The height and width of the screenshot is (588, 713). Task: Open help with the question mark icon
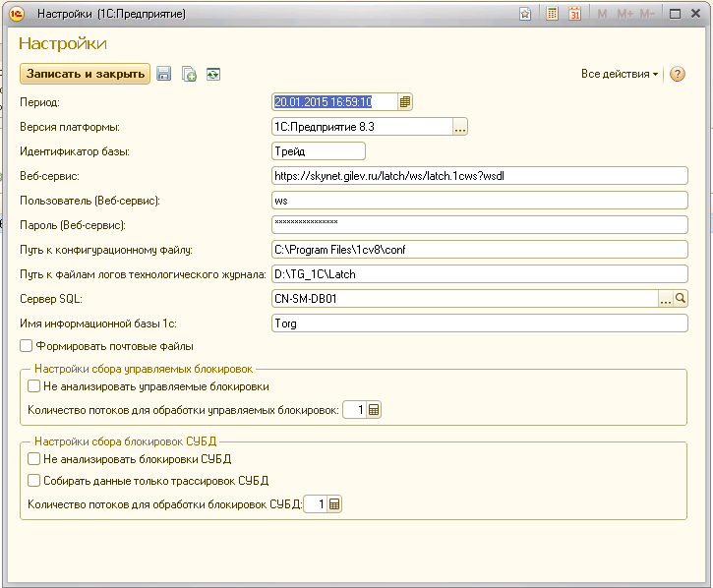[677, 74]
